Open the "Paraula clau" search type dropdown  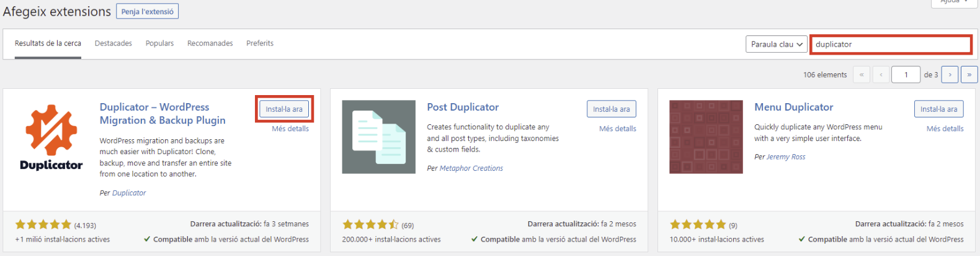(777, 44)
